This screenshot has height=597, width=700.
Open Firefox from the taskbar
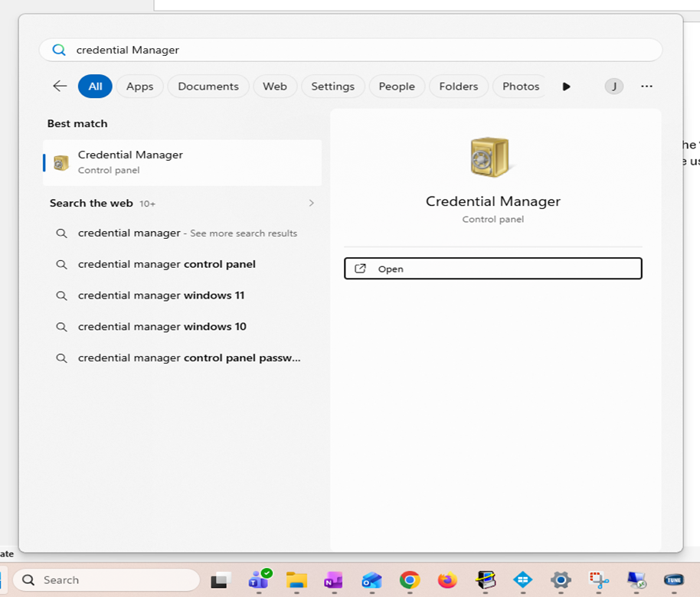[x=447, y=579]
